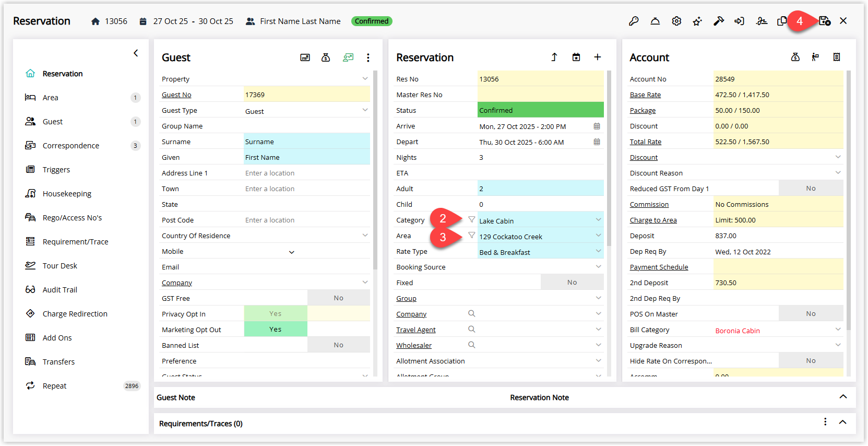
Task: Open Housekeeping in the sidebar
Action: pyautogui.click(x=82, y=194)
